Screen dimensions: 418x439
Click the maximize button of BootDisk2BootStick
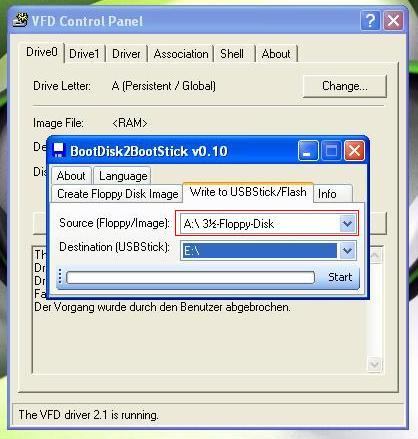tap(331, 150)
